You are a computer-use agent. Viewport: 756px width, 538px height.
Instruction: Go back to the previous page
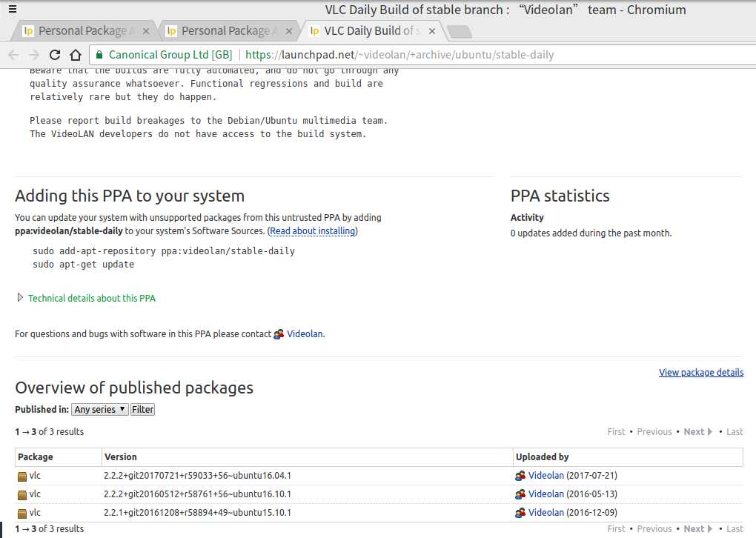point(13,55)
